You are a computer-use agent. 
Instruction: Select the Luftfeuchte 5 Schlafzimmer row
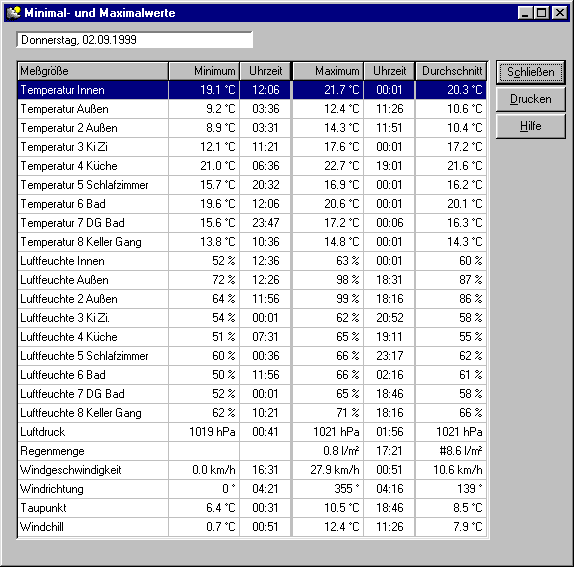pos(252,357)
